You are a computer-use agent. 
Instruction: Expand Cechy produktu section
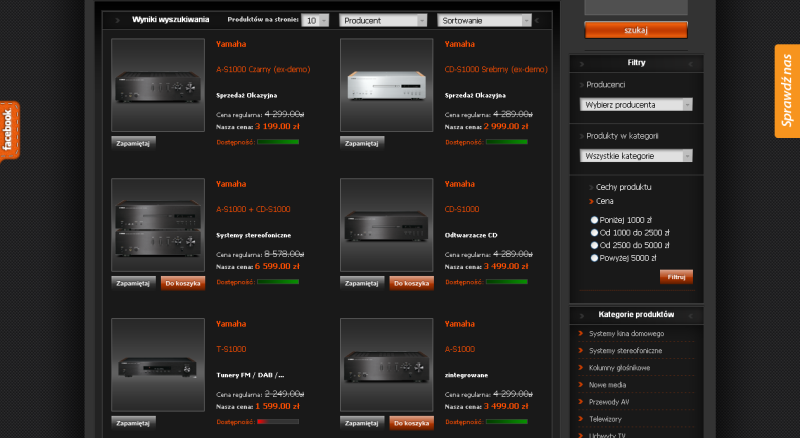click(x=623, y=187)
